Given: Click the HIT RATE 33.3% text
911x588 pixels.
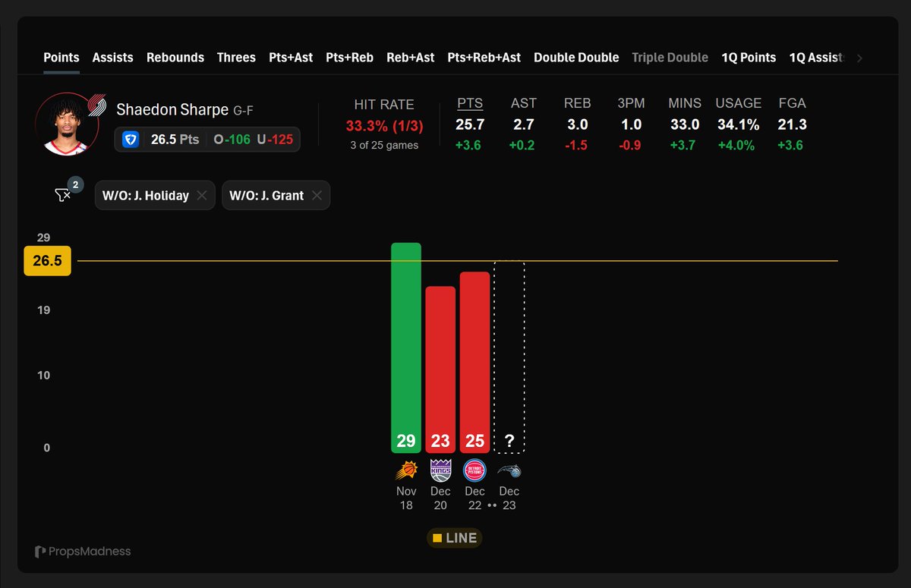Looking at the screenshot, I should tap(384, 125).
